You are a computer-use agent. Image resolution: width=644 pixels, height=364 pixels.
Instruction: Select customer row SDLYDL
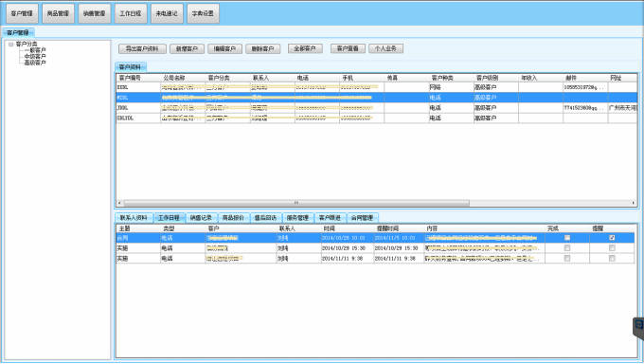coord(377,118)
